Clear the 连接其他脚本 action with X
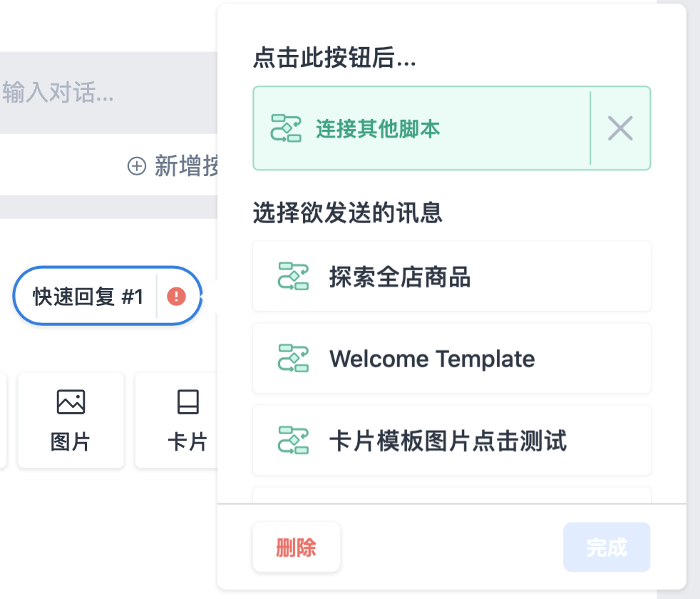The image size is (700, 599). 620,128
